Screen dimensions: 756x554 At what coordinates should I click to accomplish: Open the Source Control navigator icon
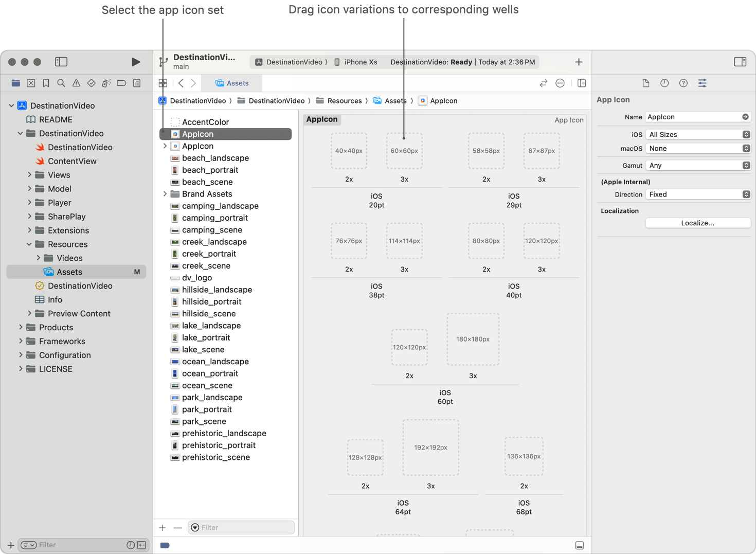31,83
